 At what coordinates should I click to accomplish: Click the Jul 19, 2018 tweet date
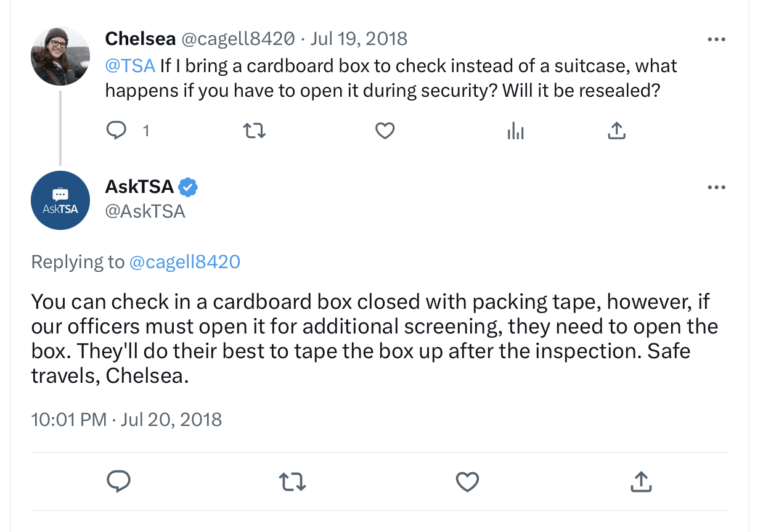coord(359,39)
